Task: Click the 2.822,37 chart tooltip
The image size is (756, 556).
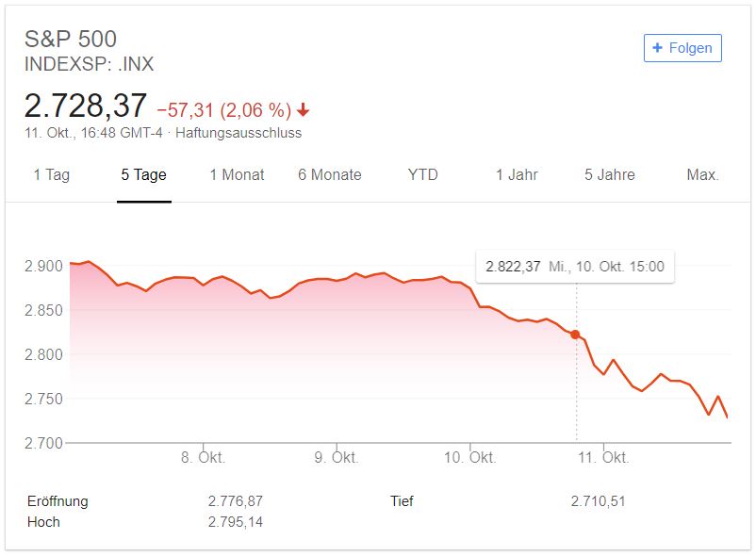Action: point(575,267)
